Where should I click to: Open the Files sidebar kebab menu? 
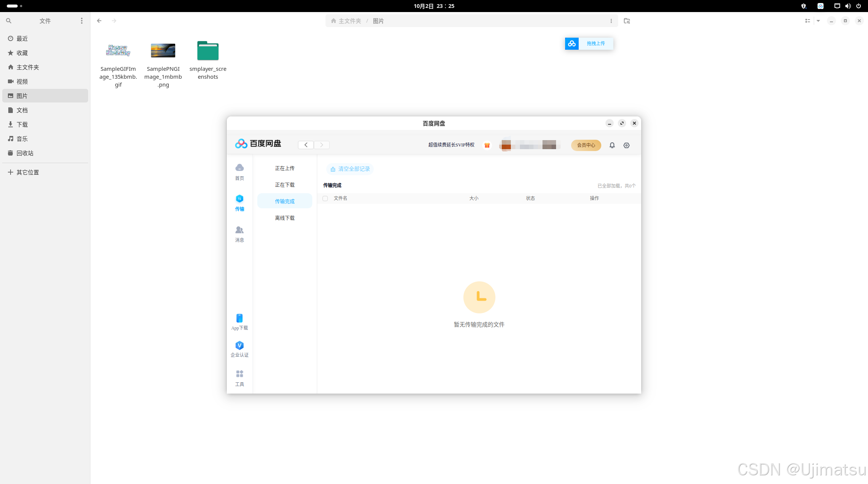tap(81, 21)
